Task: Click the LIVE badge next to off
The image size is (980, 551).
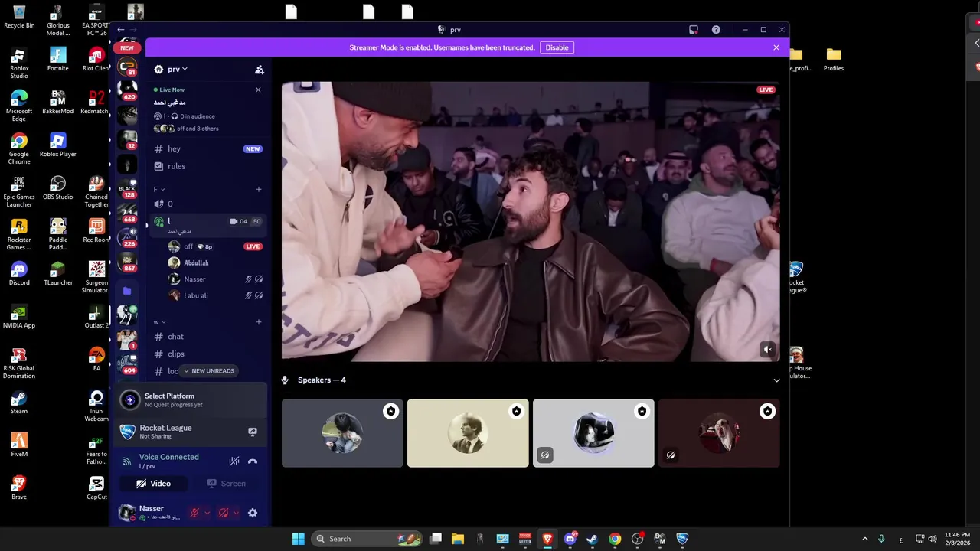Action: coord(253,246)
